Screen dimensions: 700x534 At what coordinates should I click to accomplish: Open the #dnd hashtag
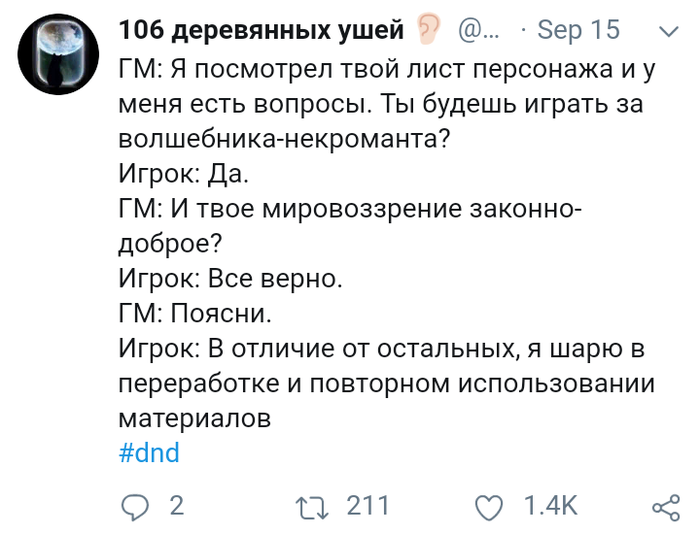pyautogui.click(x=149, y=452)
